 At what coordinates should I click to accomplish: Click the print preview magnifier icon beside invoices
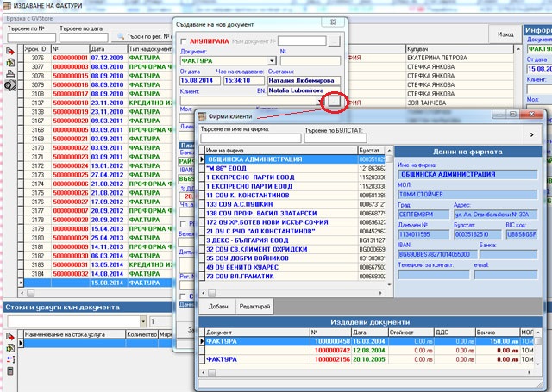tap(10, 85)
